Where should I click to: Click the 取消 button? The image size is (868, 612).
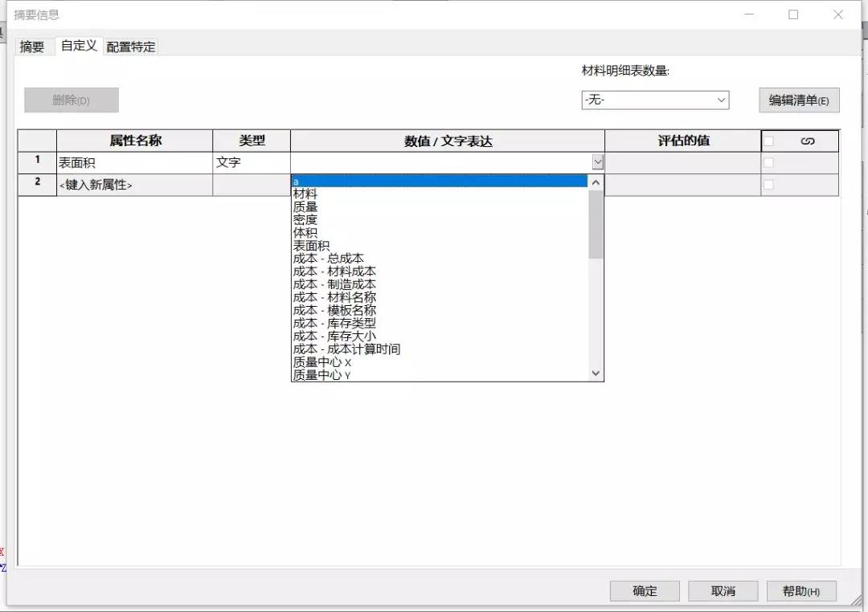[x=723, y=591]
